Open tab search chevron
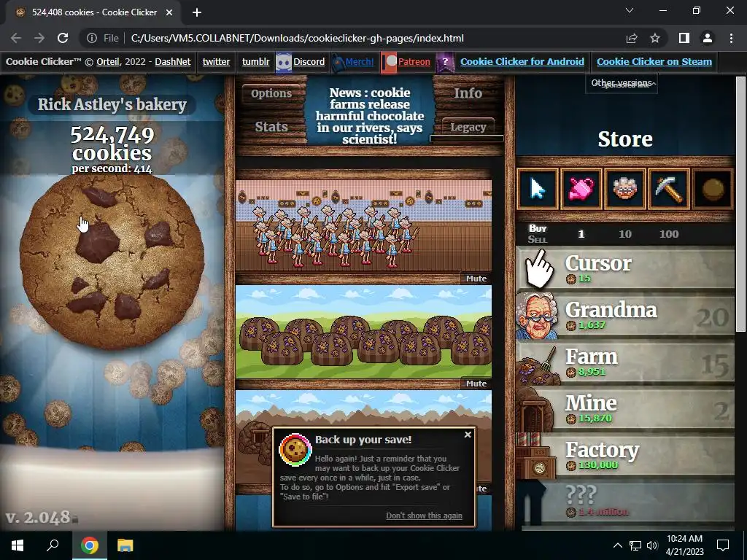The image size is (747, 560). (630, 10)
